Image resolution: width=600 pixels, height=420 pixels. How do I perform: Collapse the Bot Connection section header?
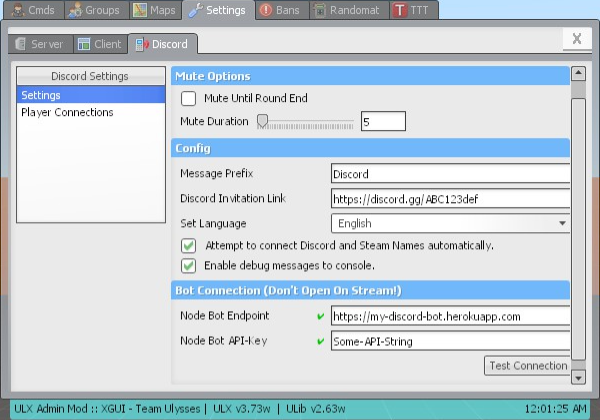point(370,290)
